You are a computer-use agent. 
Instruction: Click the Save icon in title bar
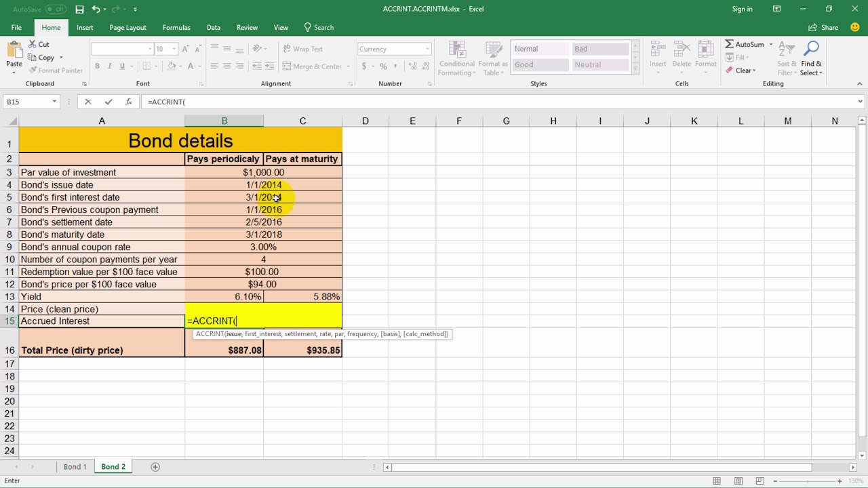(79, 9)
